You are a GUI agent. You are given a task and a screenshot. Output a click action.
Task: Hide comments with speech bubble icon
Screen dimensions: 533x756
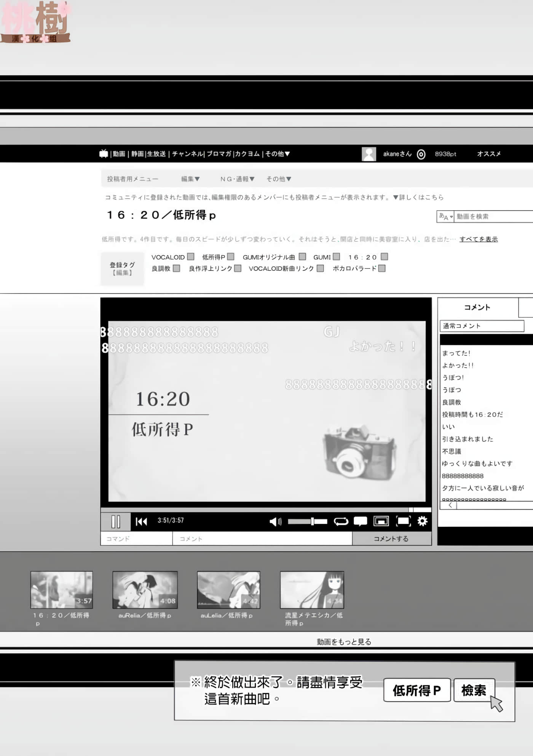pyautogui.click(x=360, y=521)
